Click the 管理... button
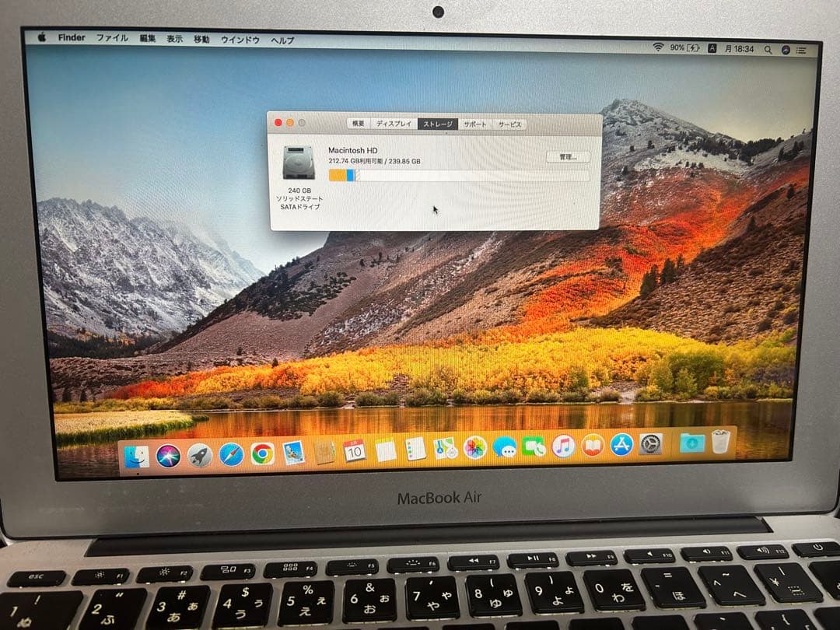This screenshot has width=840, height=630. click(x=568, y=156)
